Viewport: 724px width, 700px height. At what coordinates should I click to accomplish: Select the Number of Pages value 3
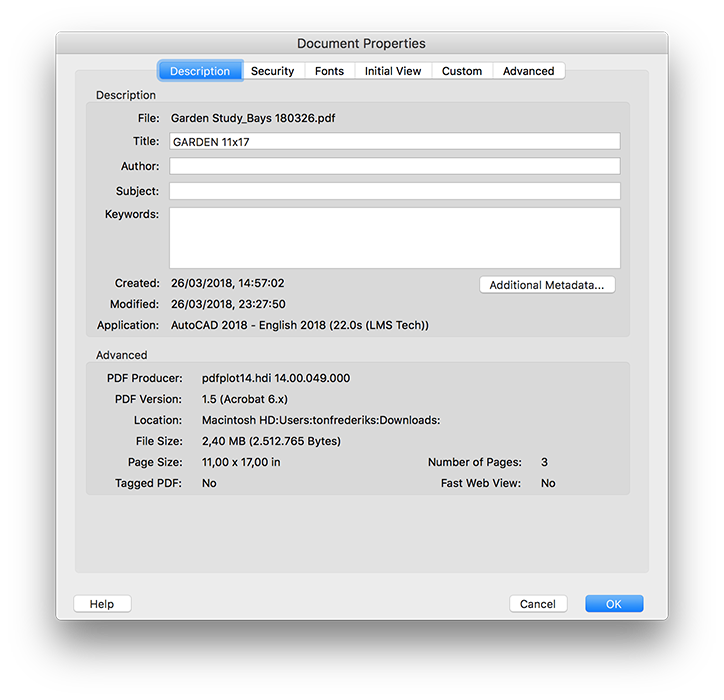coord(544,462)
